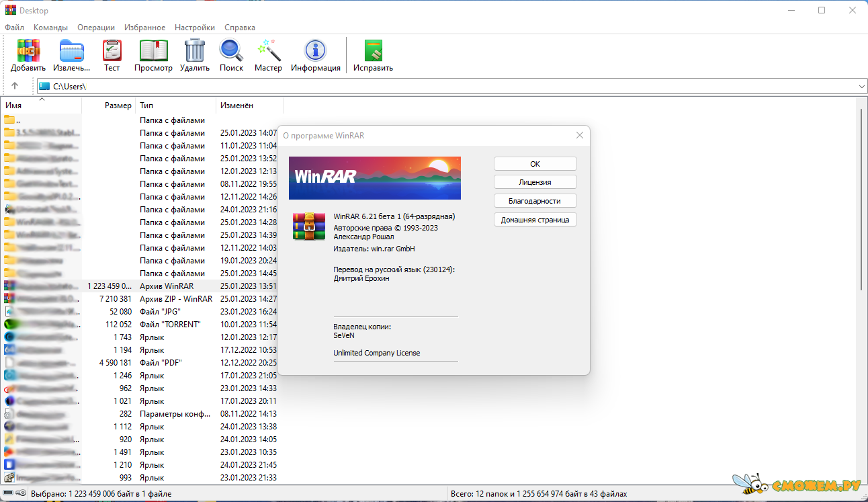
Task: Click the shortcut sized 1 743
Action: tap(142, 337)
